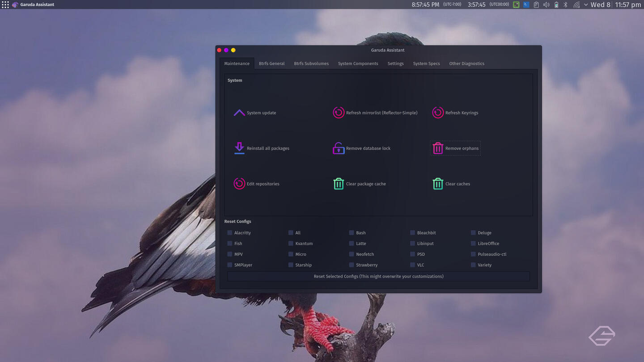This screenshot has height=362, width=644.
Task: Open the network signal tray icon
Action: click(x=576, y=4)
